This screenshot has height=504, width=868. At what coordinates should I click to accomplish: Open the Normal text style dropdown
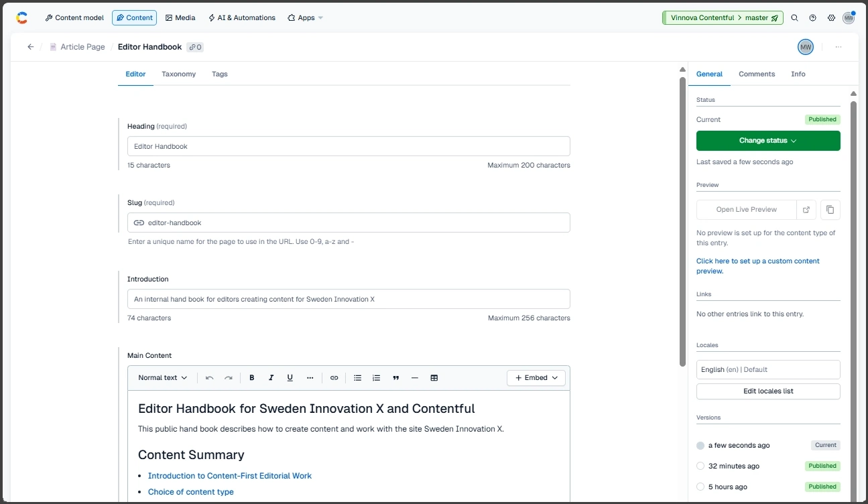163,378
